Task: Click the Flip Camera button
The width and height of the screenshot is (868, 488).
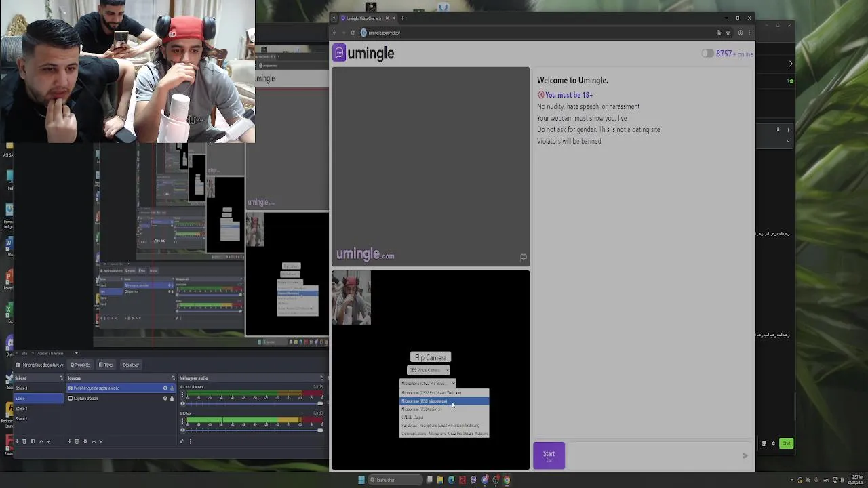Action: [x=431, y=357]
